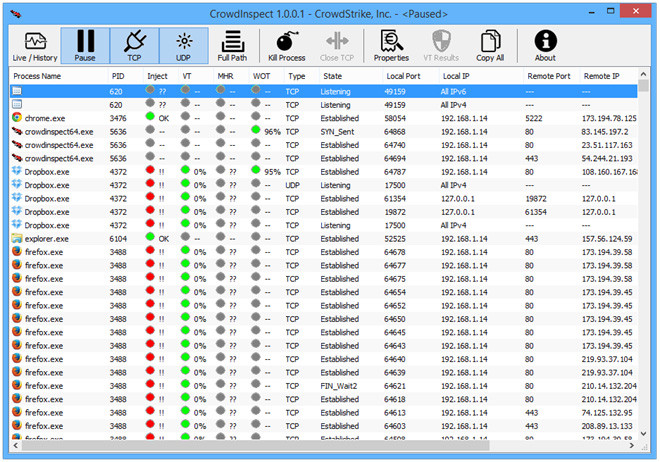Click remote IP 173.194.78.125
660x462 pixels.
pos(609,119)
